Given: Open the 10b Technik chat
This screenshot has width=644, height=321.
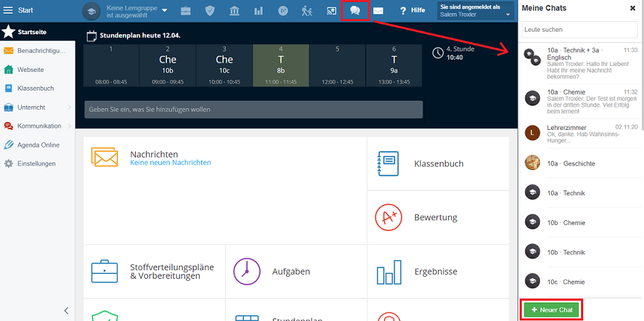Looking at the screenshot, I should (x=581, y=252).
